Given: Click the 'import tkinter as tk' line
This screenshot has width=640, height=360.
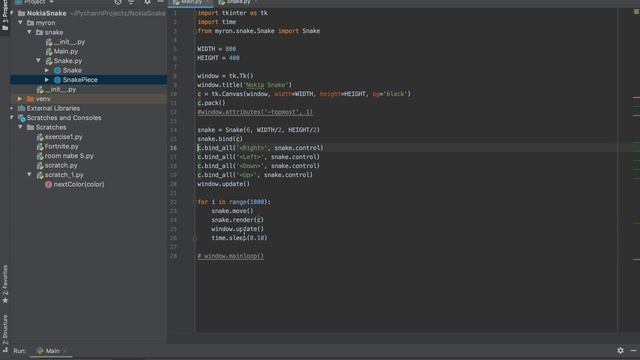Looking at the screenshot, I should click(x=233, y=13).
